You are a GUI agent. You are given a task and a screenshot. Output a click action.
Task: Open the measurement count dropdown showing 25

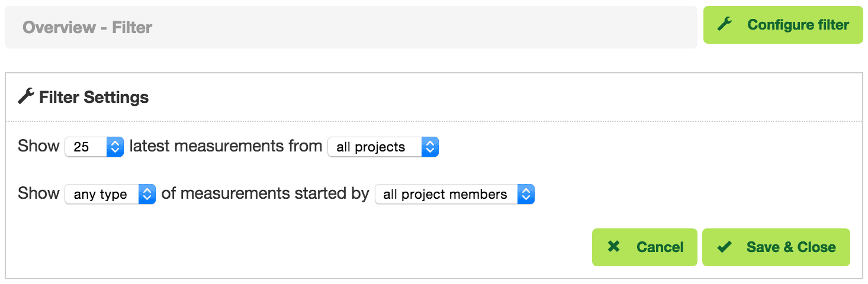86,147
